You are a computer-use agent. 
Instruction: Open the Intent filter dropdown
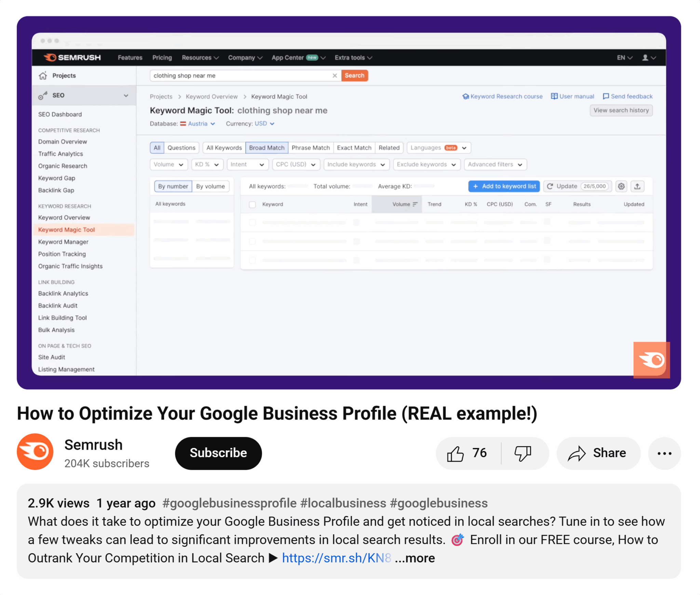[247, 164]
